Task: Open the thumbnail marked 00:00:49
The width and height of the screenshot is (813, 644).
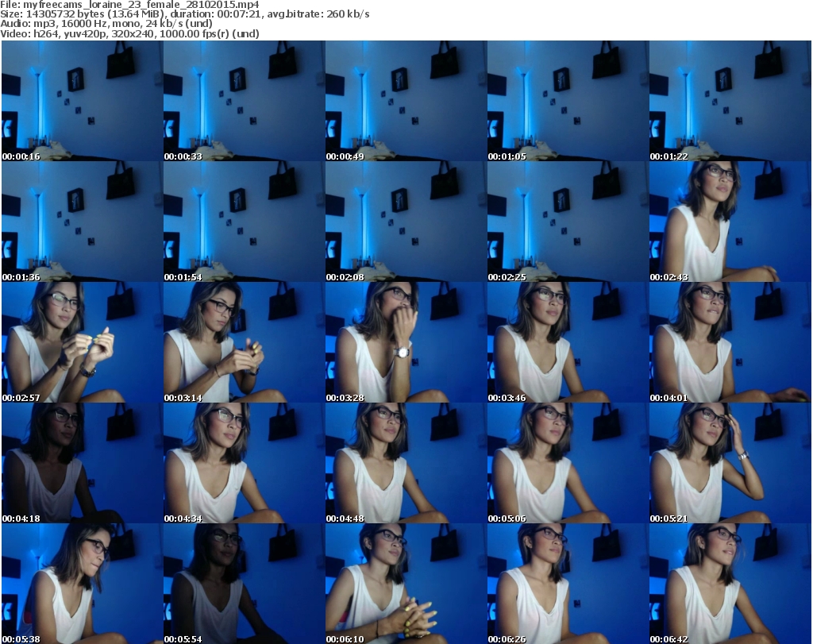Action: click(x=406, y=101)
